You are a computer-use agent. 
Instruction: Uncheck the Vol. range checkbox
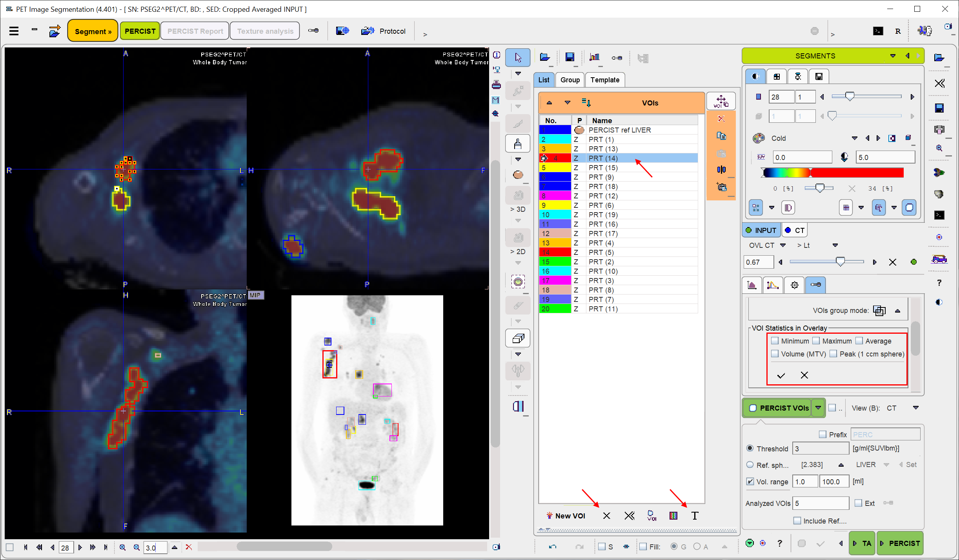tap(750, 482)
